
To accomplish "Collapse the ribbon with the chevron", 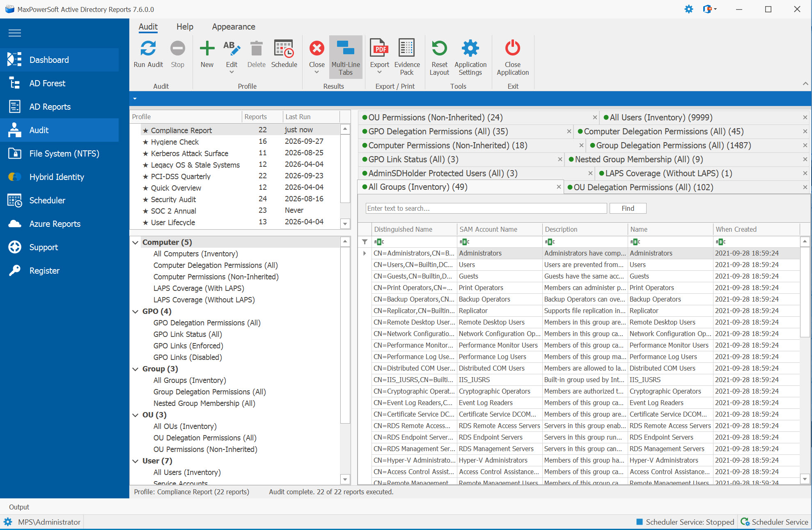I will point(805,83).
